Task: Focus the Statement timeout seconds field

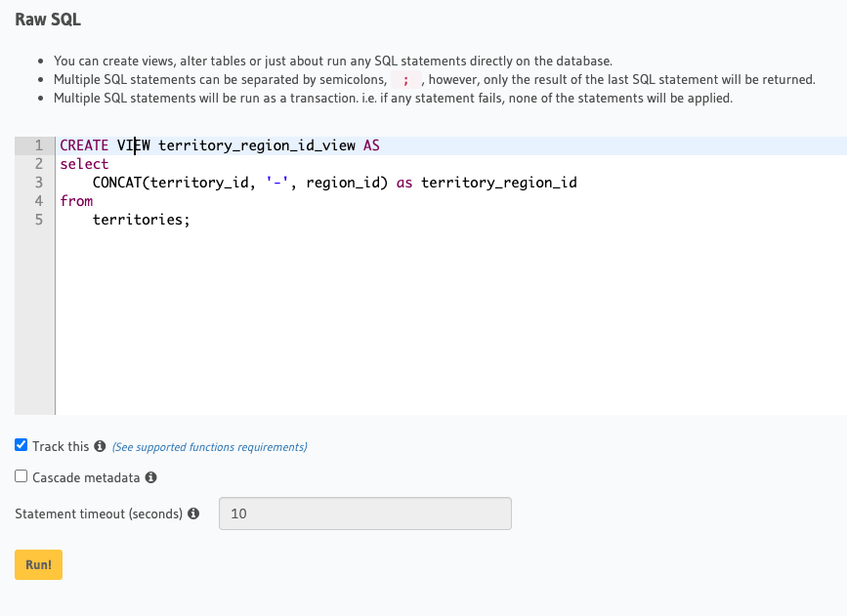Action: pyautogui.click(x=364, y=513)
